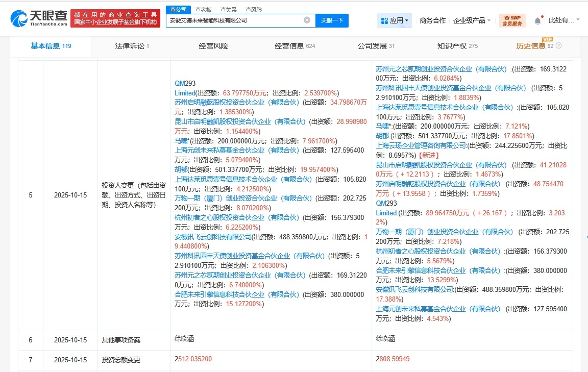Image resolution: width=588 pixels, height=372 pixels.
Task: Switch to the 查老板 search tab
Action: click(x=203, y=9)
